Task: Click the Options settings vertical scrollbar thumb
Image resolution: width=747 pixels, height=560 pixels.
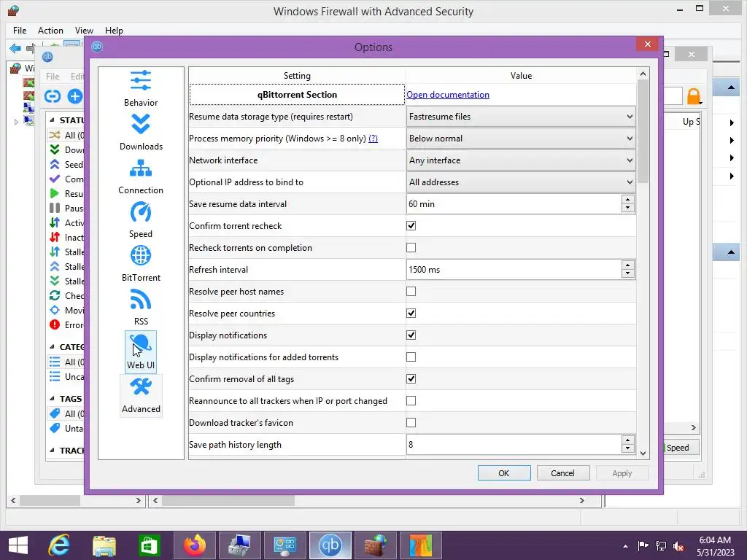Action: 643,131
